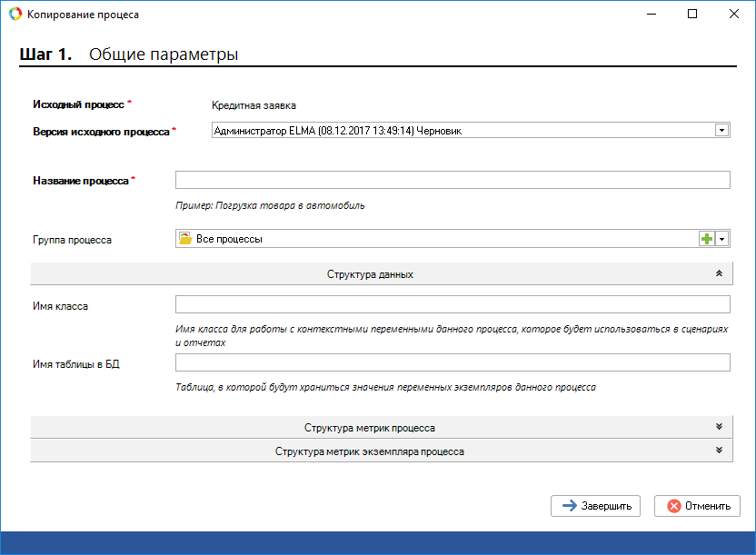Click into the Имя таблицы в БД field
This screenshot has width=756, height=555.
coord(453,363)
